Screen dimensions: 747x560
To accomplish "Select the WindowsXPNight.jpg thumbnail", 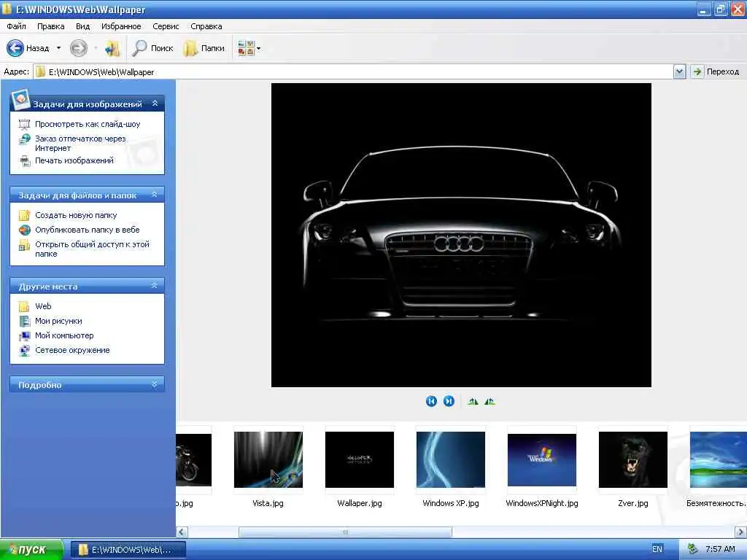I will coord(542,459).
